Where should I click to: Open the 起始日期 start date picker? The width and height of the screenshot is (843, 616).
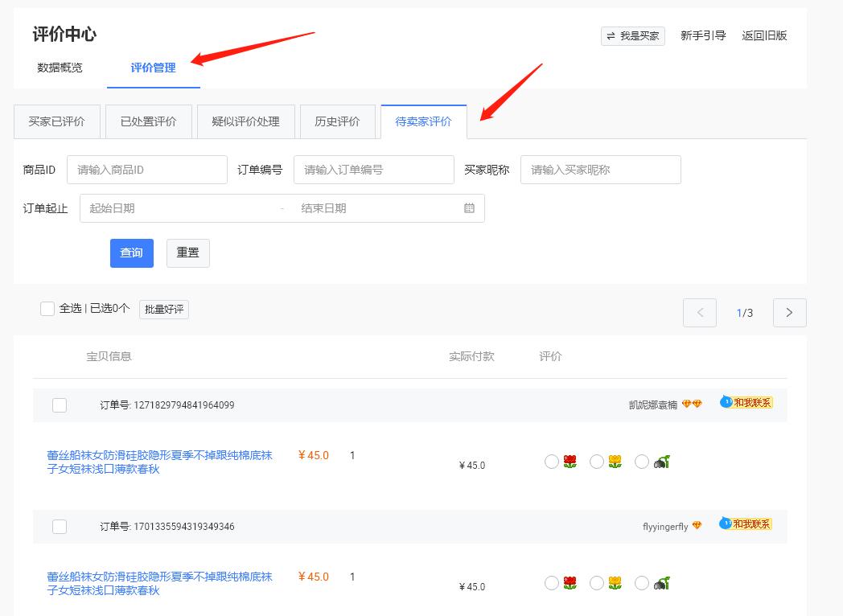point(177,207)
